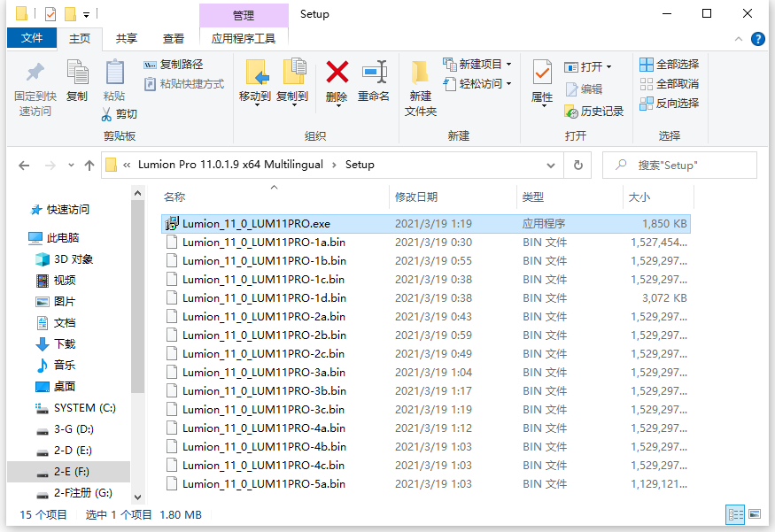Go up one folder level
The height and width of the screenshot is (532, 775).
pos(89,166)
